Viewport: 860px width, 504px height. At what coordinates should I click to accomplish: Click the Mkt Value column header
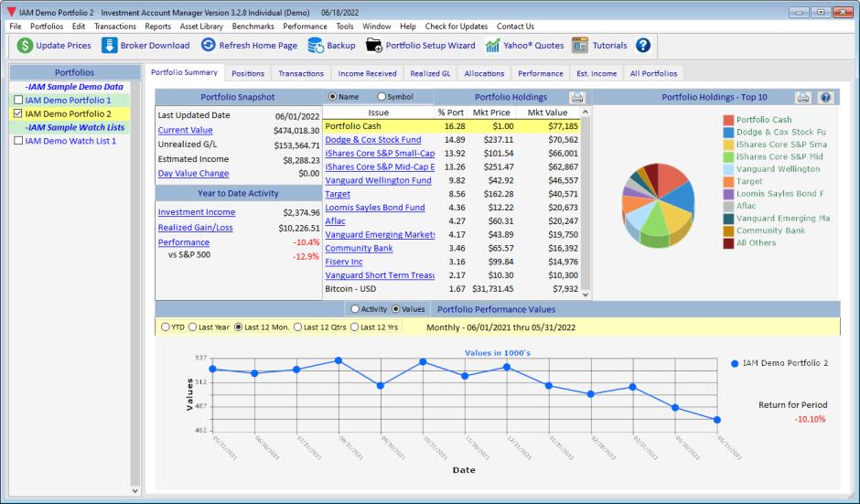point(547,113)
